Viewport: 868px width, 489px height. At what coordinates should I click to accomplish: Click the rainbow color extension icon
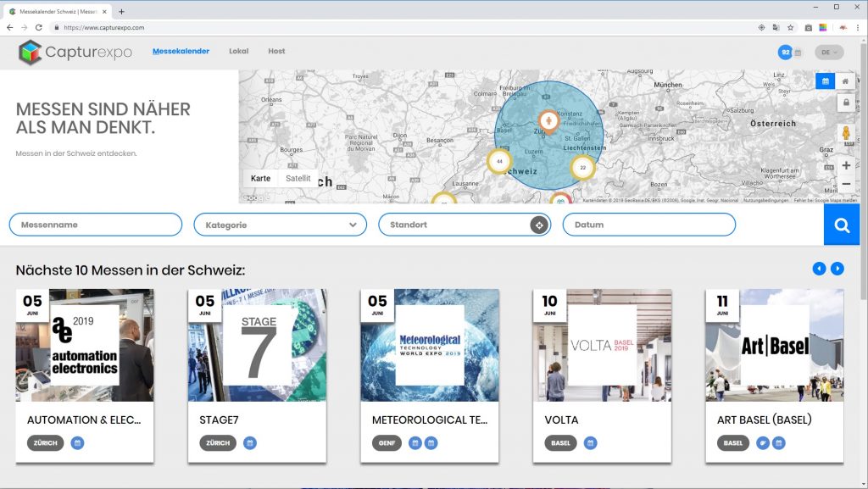pyautogui.click(x=823, y=27)
